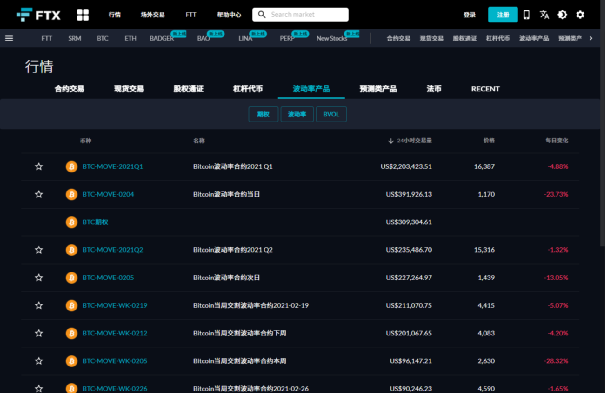Switch to 股权通证 tab
The height and width of the screenshot is (393, 605).
[188, 89]
